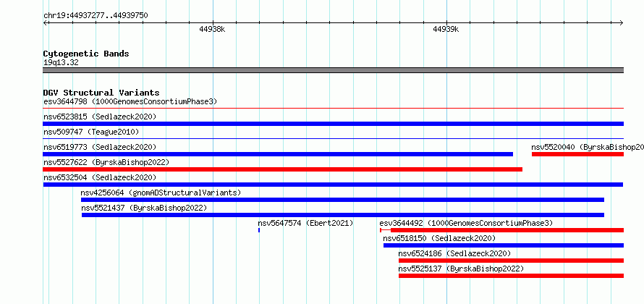Image resolution: width=644 pixels, height=304 pixels.
Task: Select the nsv5525137 red variant bar
Action: coord(511,276)
